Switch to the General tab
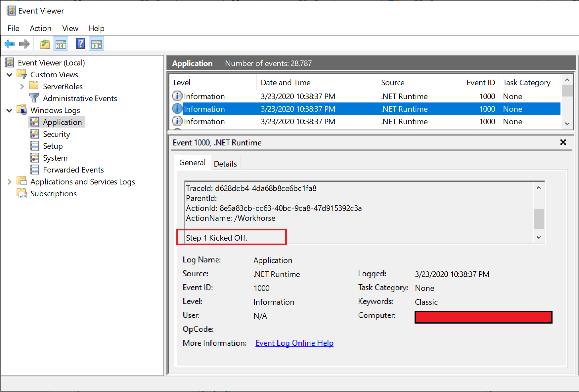 [193, 163]
